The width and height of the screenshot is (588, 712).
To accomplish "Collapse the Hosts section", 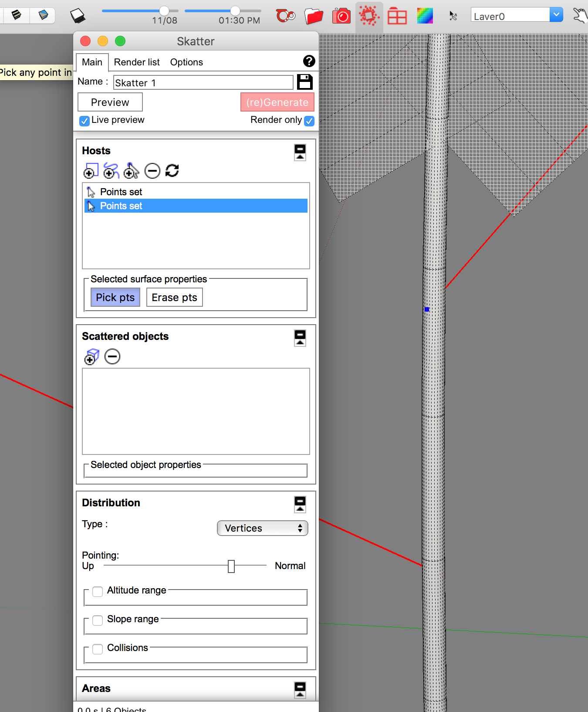I will [x=300, y=153].
